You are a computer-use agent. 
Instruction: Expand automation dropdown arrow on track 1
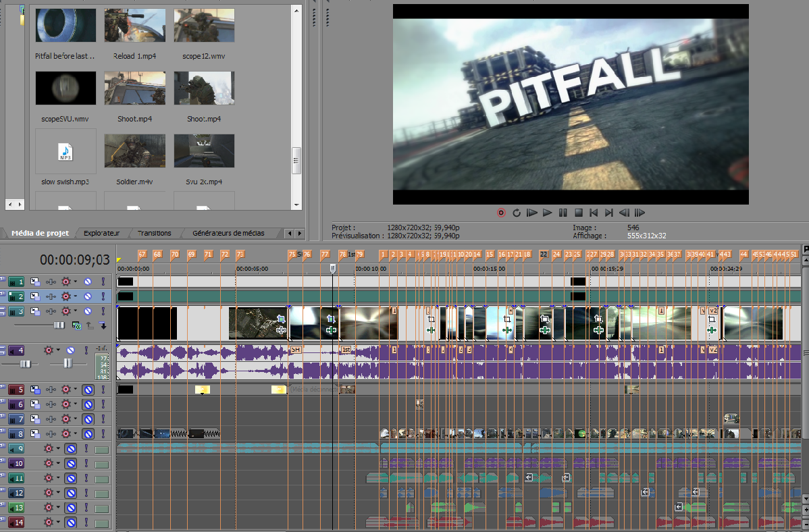[76, 282]
